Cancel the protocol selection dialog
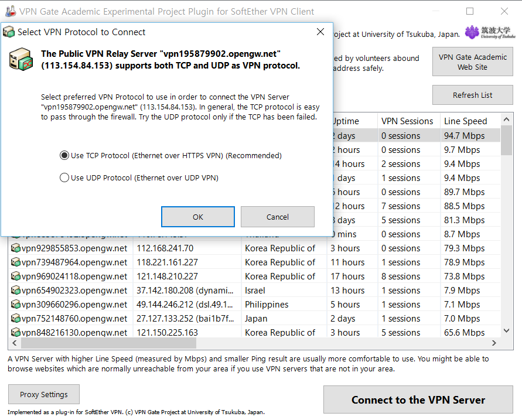This screenshot has height=420, width=522. click(277, 217)
